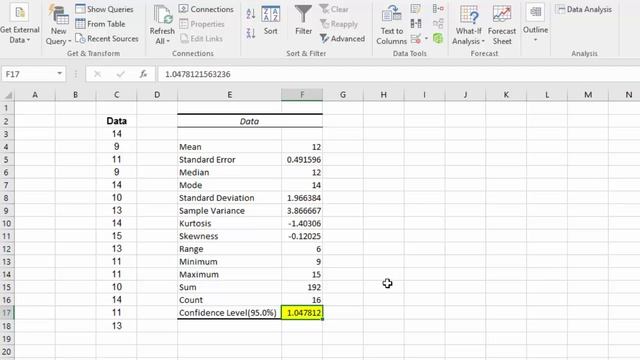The width and height of the screenshot is (640, 360).
Task: Open the Data Validation dropdown arrow
Action: click(426, 39)
